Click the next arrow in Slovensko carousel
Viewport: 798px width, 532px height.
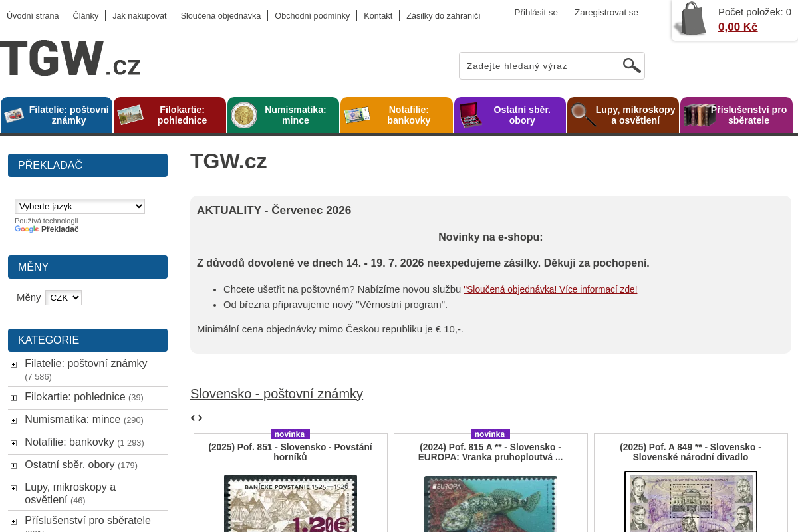[x=200, y=418]
